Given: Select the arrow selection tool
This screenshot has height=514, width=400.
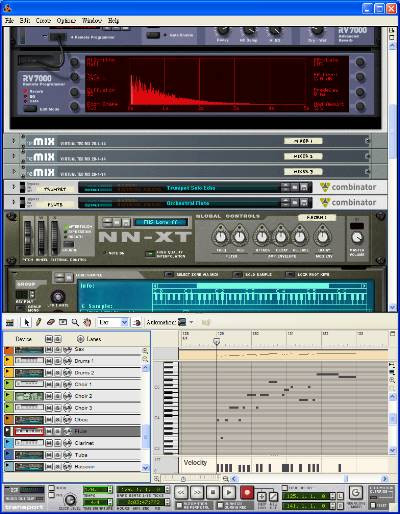Looking at the screenshot, I should (27, 322).
